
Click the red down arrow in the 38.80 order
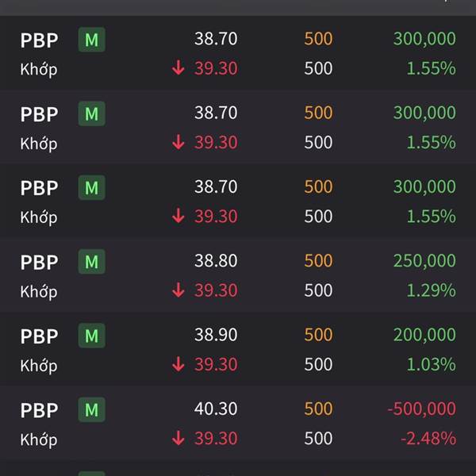click(x=178, y=290)
